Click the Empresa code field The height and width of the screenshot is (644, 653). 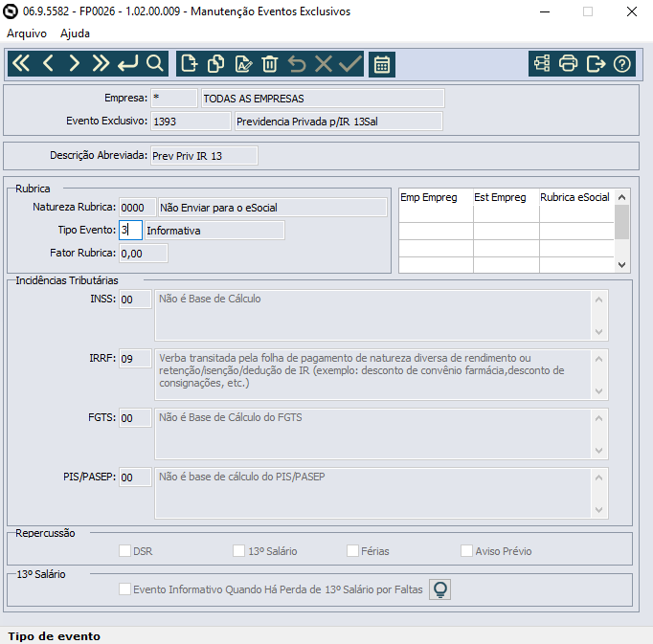173,99
